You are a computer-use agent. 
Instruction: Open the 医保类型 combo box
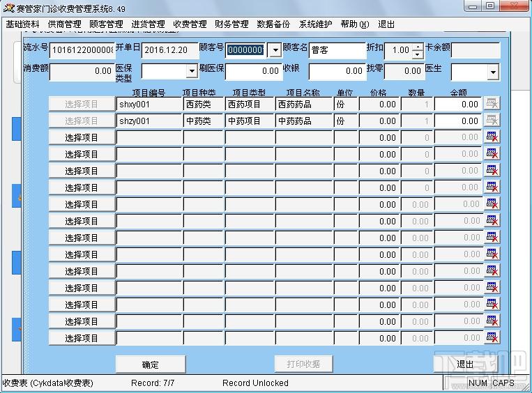[192, 71]
